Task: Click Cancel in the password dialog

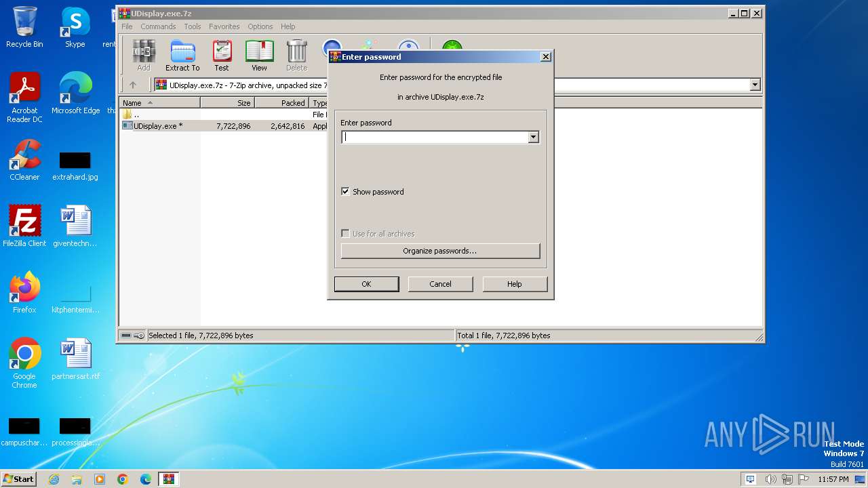Action: (440, 284)
